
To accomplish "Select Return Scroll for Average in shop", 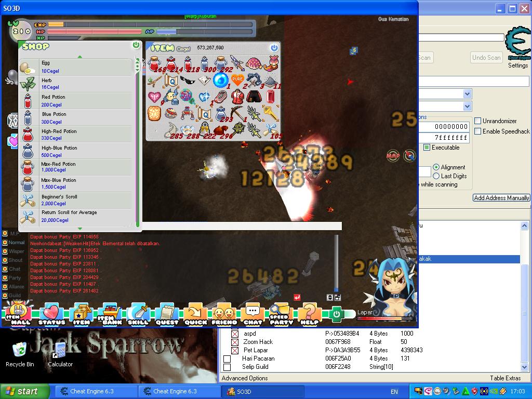I will coord(76,217).
